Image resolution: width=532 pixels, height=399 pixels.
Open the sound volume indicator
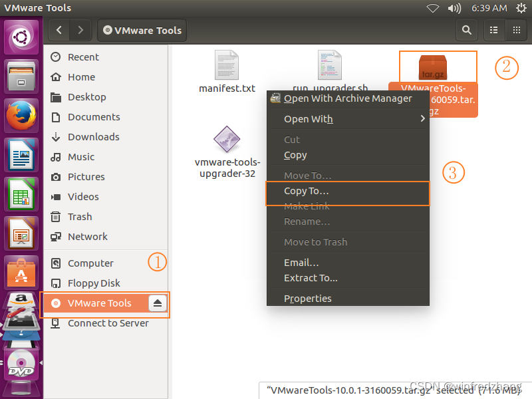(x=454, y=8)
